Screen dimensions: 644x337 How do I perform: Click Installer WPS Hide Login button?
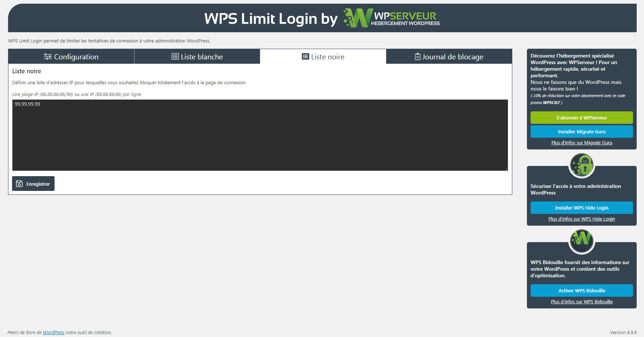[582, 208]
